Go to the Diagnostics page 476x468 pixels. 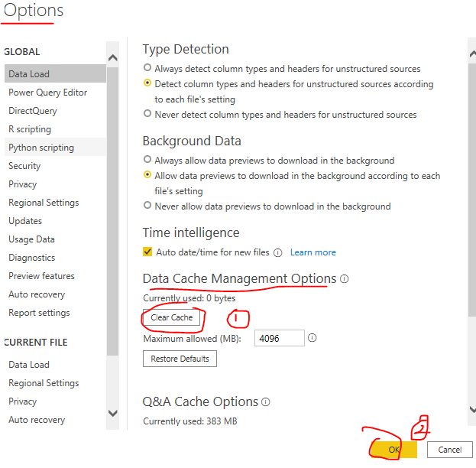55,258
